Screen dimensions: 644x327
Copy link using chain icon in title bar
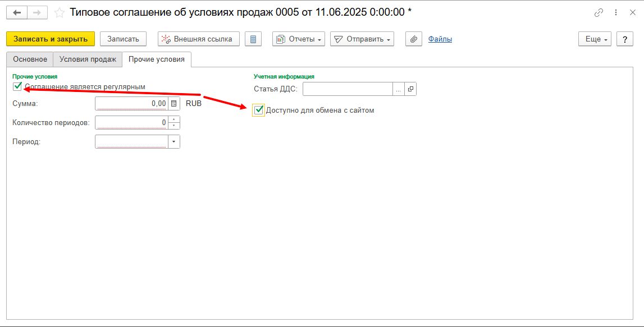click(x=599, y=12)
